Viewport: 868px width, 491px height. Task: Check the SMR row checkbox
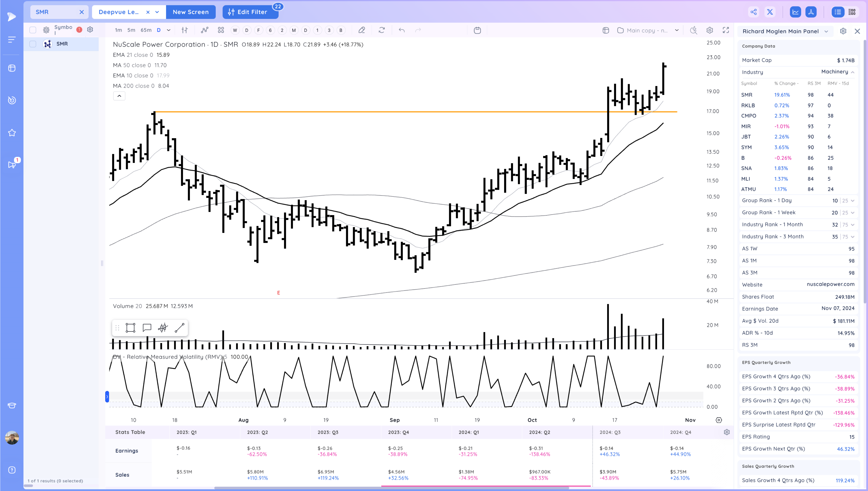tap(33, 44)
